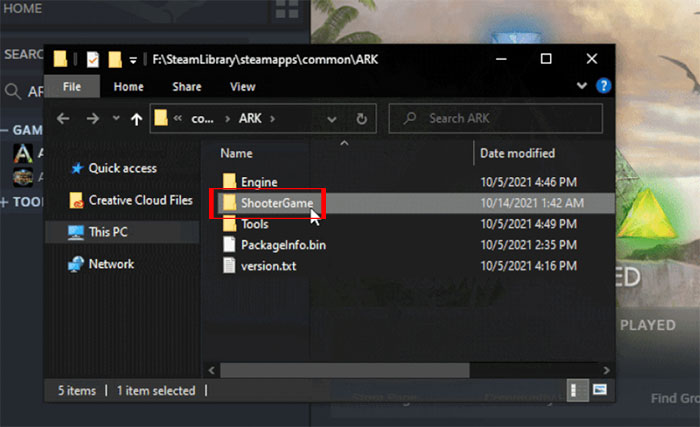700x427 pixels.
Task: Go forward with the Forward arrow
Action: (92, 118)
